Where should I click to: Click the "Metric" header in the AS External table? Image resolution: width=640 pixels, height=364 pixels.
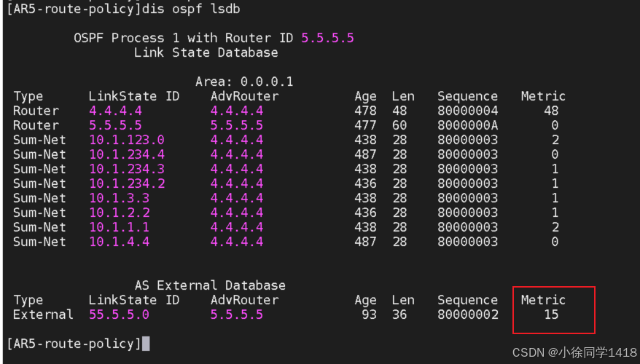[x=543, y=300]
